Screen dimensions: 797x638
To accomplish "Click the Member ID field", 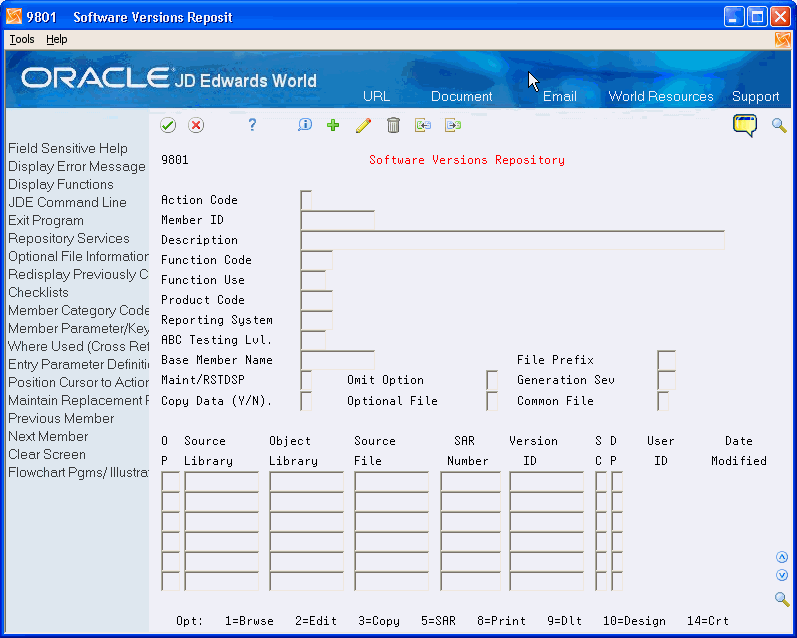I will [x=338, y=220].
